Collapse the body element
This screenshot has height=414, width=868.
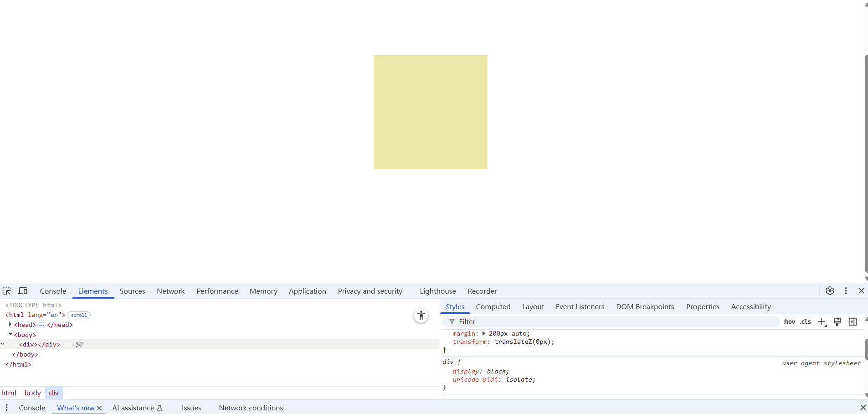click(x=10, y=334)
